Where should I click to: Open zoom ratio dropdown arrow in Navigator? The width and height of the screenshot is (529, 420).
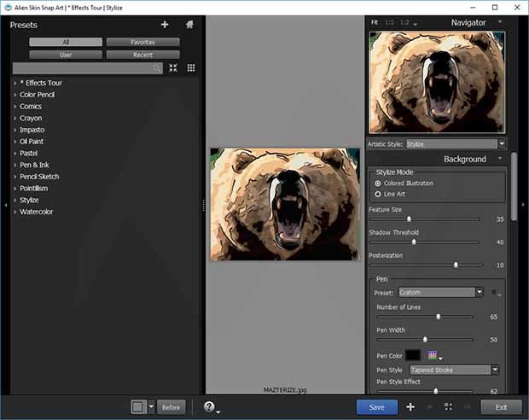415,24
